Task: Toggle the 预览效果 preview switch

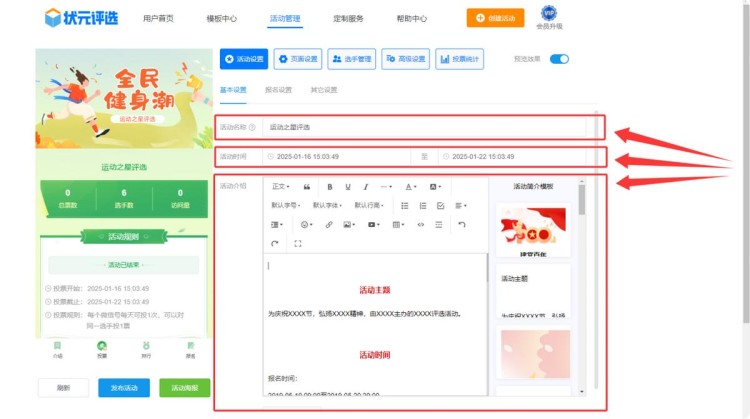Action: tap(559, 59)
